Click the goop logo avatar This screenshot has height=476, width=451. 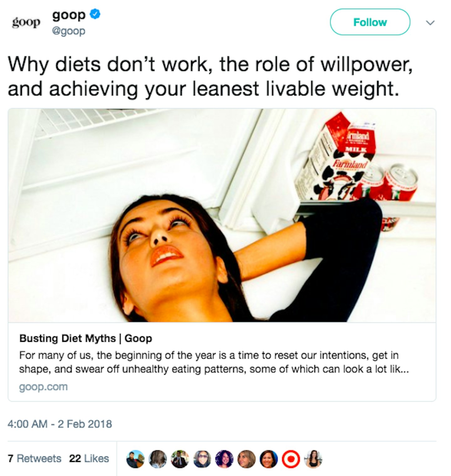(x=26, y=23)
